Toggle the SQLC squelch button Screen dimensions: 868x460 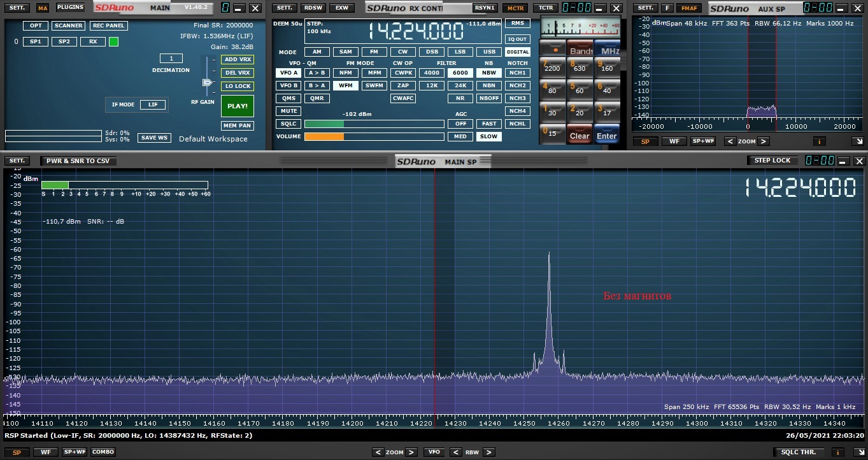pyautogui.click(x=288, y=124)
